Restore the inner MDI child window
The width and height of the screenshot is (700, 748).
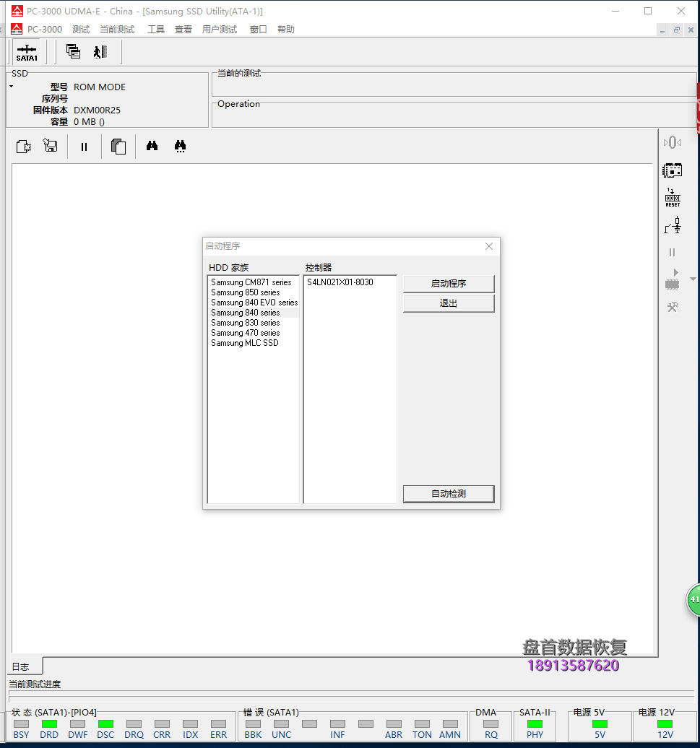tap(677, 30)
